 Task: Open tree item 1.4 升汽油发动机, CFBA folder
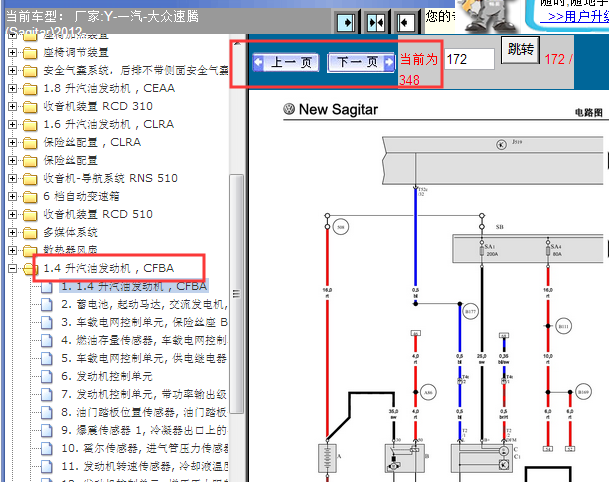[x=109, y=268]
